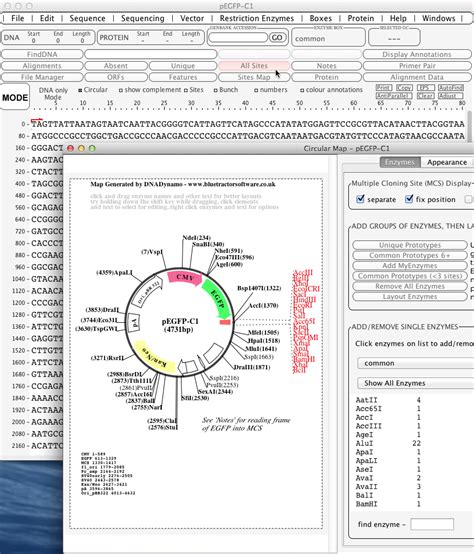474x554 pixels.
Task: Open the 'common' enzyme group dropdown in Circular Map
Action: tap(415, 363)
